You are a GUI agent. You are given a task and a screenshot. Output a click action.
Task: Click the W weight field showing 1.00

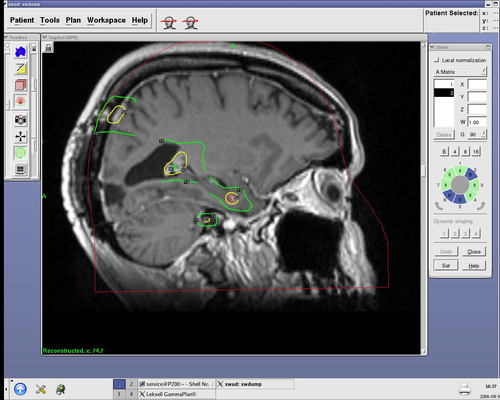pos(477,122)
